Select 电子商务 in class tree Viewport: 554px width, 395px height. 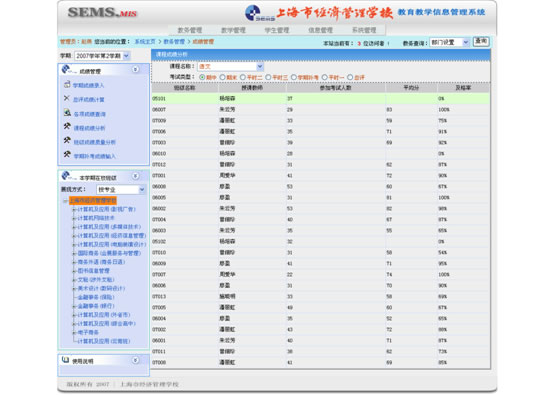coord(88,332)
